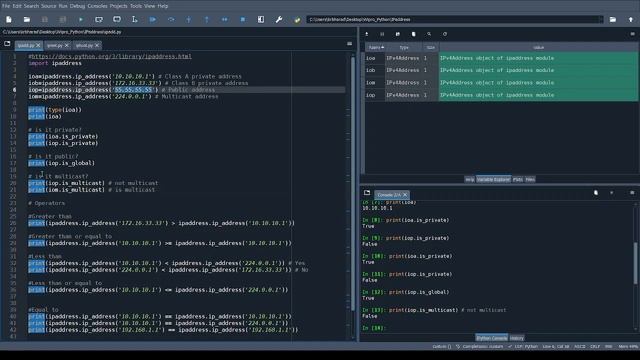Open the Projects menu
The height and width of the screenshot is (360, 640).
119,6
